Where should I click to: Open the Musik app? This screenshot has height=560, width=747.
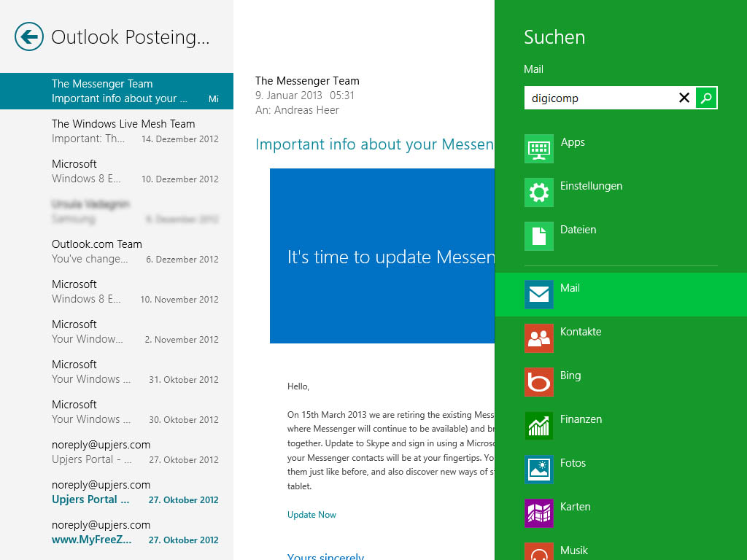click(574, 550)
